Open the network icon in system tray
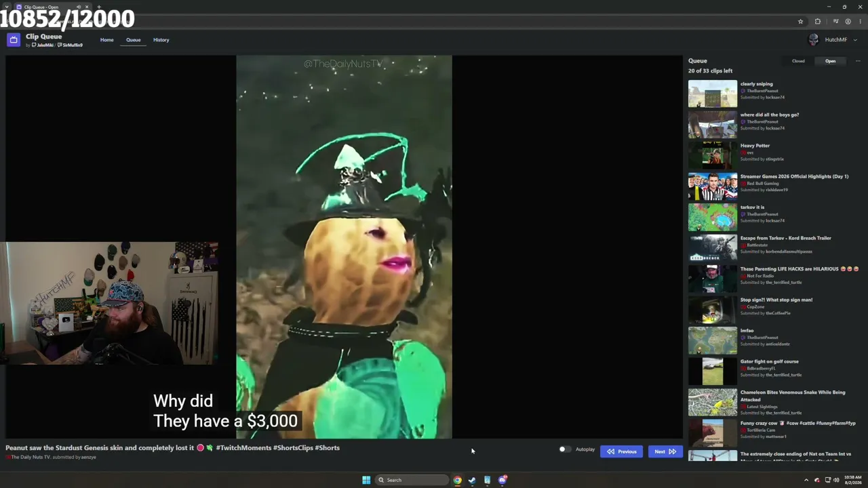 pyautogui.click(x=827, y=480)
